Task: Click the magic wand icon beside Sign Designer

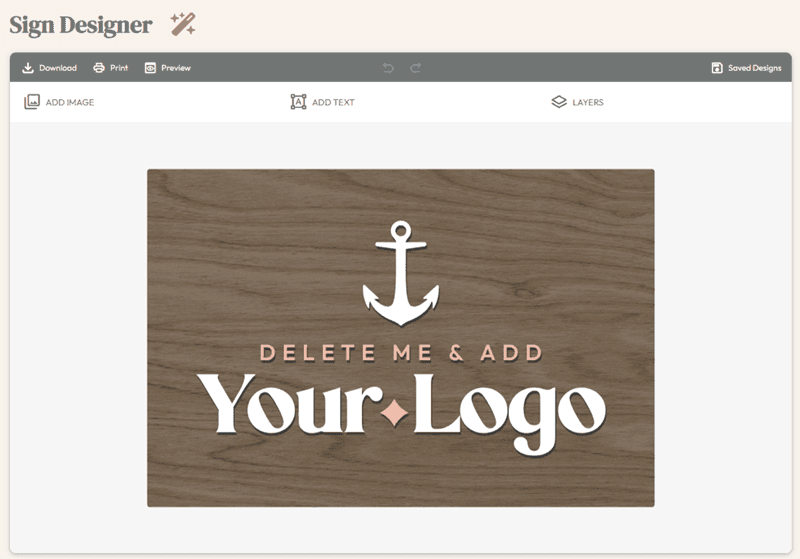Action: coord(183,24)
